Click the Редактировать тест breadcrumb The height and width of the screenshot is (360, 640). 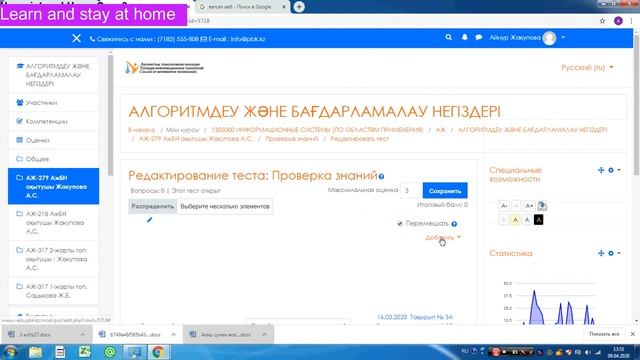coord(360,139)
